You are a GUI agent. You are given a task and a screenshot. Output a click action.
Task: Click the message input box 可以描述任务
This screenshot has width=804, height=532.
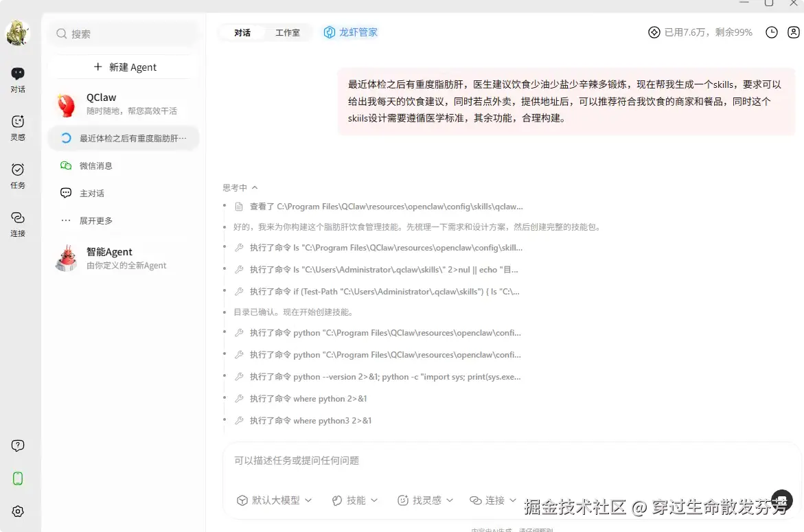tap(510, 461)
